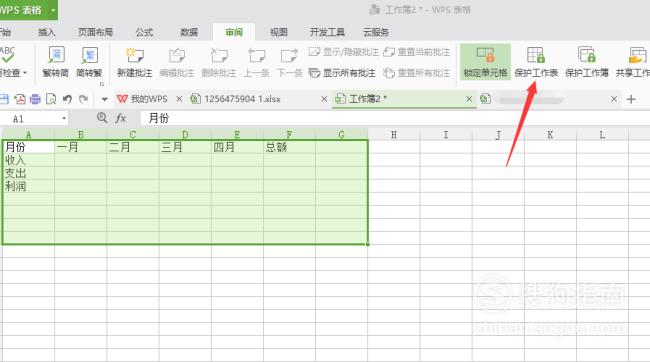
Task: Add a new document tab with plus
Action: coord(631,99)
